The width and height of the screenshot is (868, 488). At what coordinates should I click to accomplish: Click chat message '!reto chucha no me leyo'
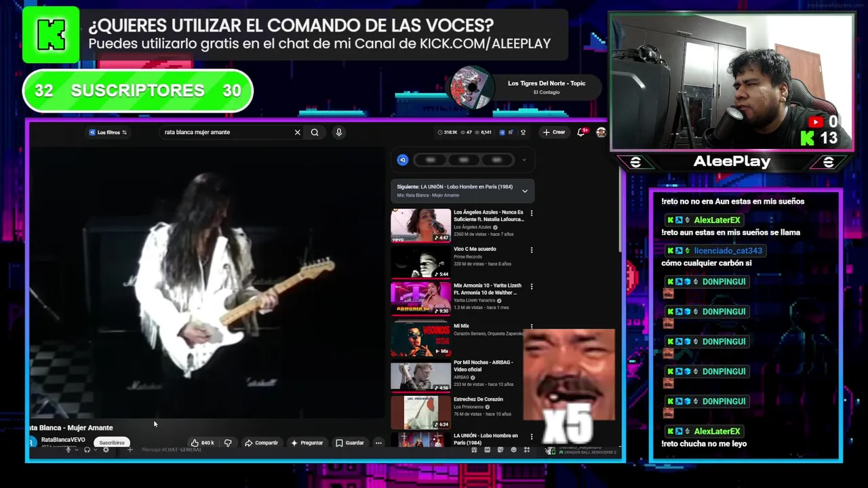pyautogui.click(x=704, y=444)
